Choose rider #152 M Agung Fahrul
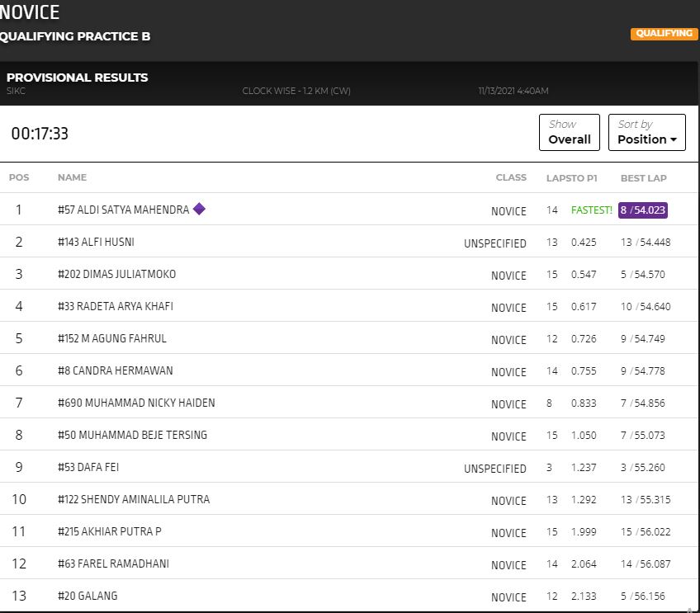This screenshot has width=700, height=613. [111, 339]
